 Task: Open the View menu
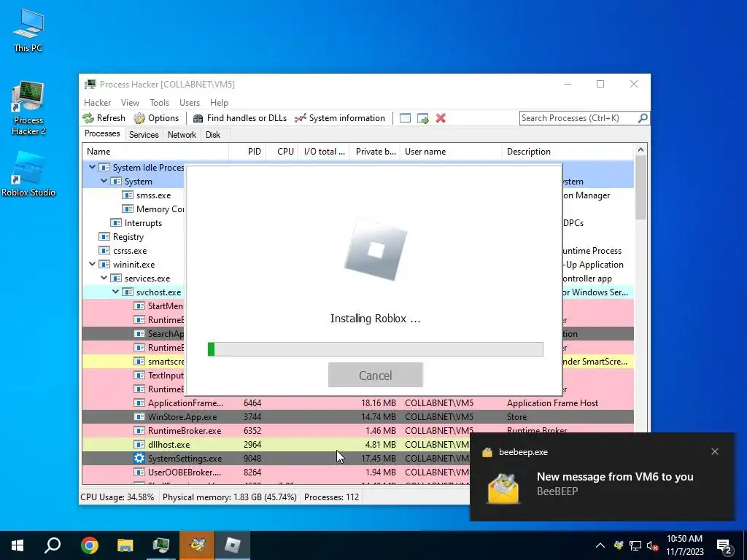pyautogui.click(x=130, y=102)
